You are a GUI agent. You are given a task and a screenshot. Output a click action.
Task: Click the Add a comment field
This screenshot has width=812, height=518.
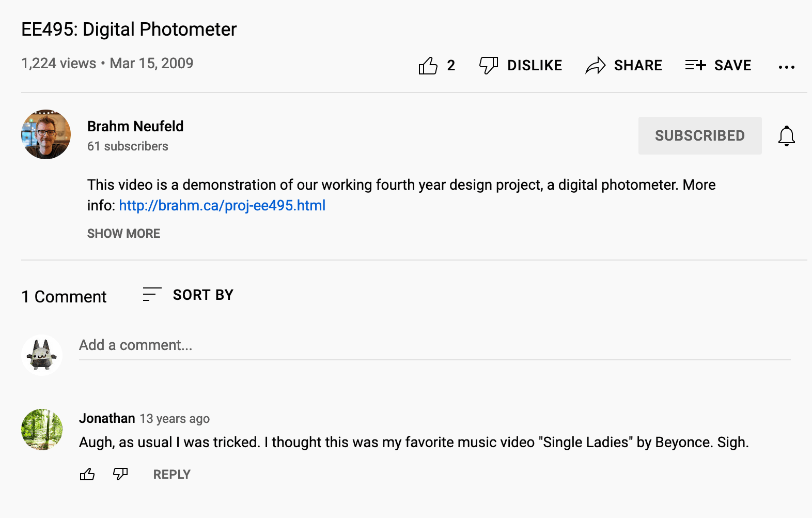pyautogui.click(x=434, y=345)
